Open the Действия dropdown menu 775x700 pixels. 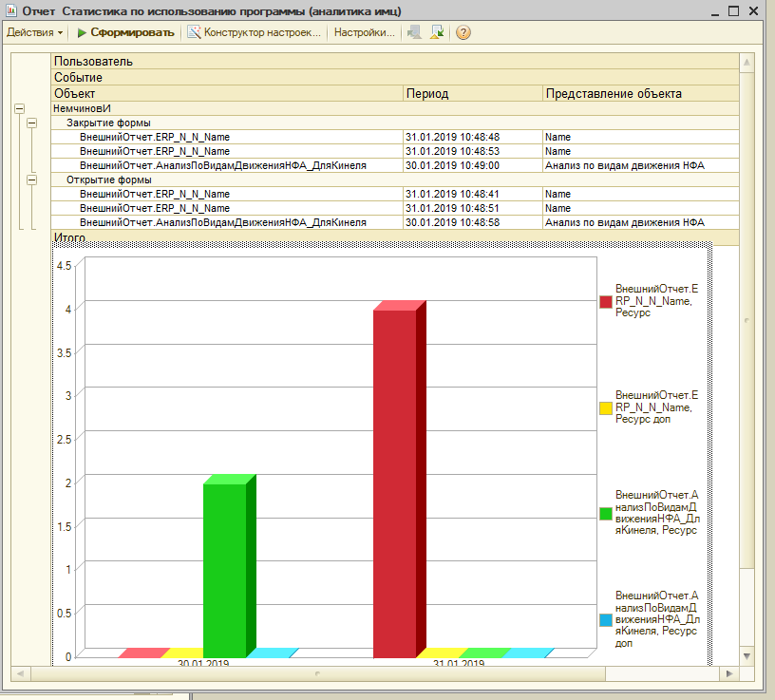(34, 32)
